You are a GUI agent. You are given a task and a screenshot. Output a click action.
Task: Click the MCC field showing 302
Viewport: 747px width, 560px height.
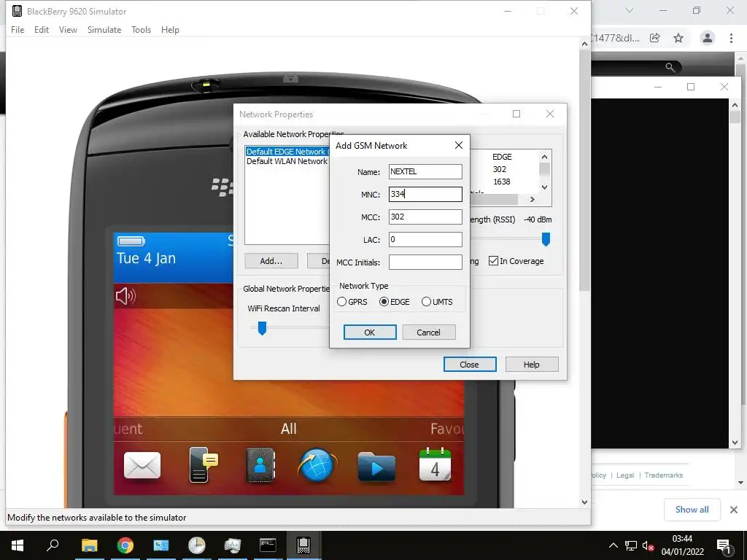(425, 217)
